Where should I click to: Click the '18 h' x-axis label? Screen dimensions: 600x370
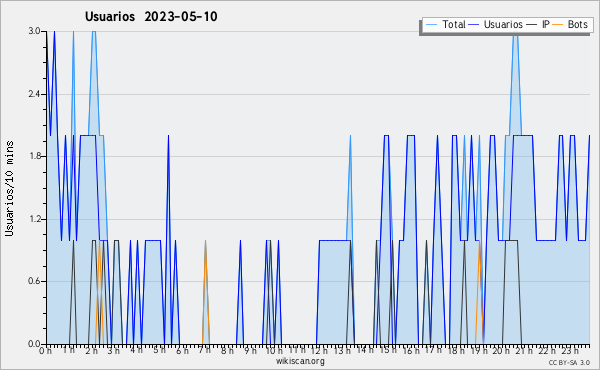pos(456,350)
